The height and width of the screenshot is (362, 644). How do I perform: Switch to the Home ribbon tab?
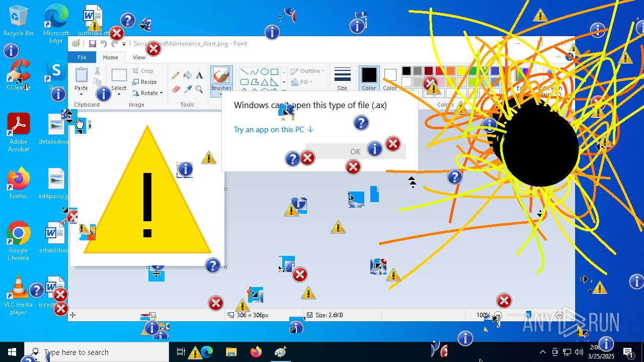110,57
